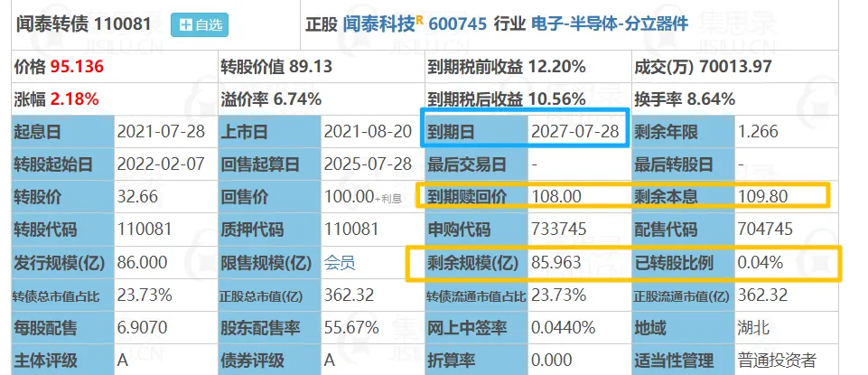Click 配售代码 value 704745
868x375 pixels.
[x=766, y=230]
